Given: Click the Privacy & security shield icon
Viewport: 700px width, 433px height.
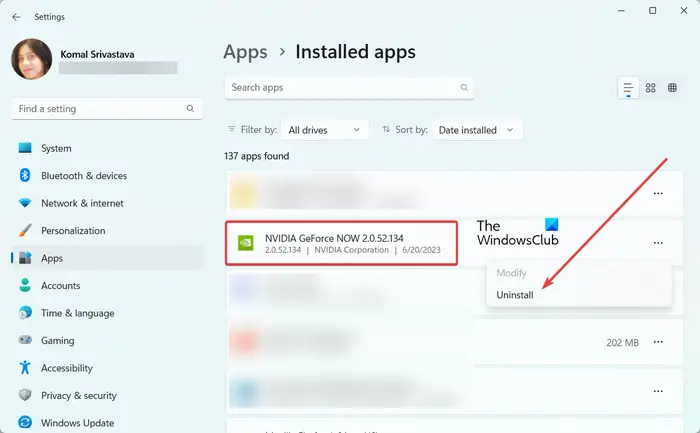Looking at the screenshot, I should pyautogui.click(x=25, y=395).
